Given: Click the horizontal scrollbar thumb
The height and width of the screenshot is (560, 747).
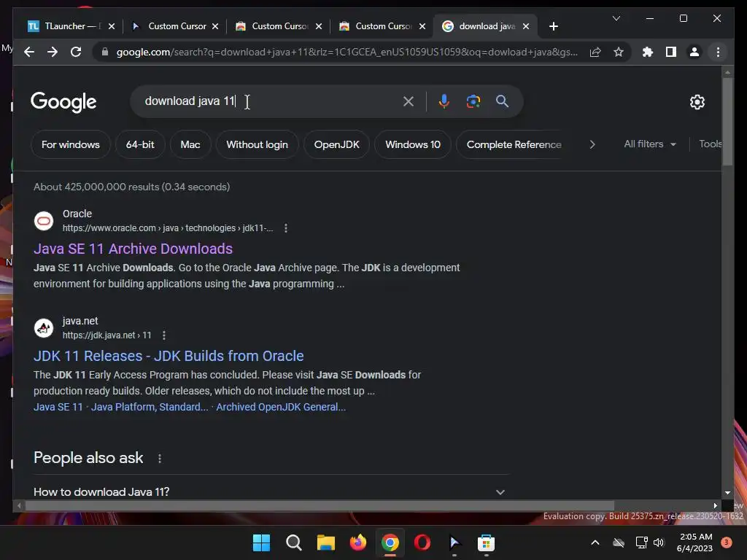Looking at the screenshot, I should (x=320, y=505).
